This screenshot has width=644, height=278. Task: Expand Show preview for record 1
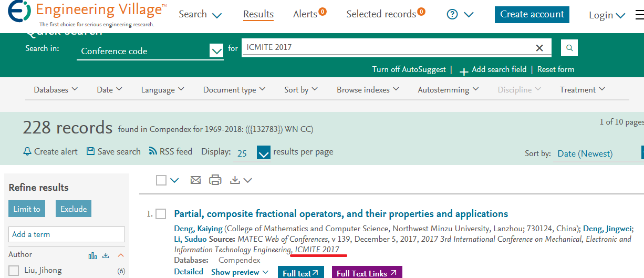coord(240,272)
